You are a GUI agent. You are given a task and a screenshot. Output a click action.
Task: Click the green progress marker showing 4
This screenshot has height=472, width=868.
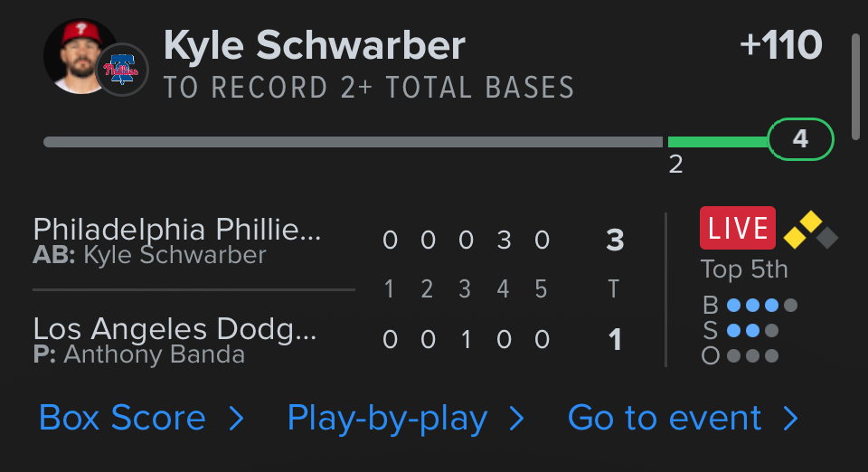tap(800, 140)
